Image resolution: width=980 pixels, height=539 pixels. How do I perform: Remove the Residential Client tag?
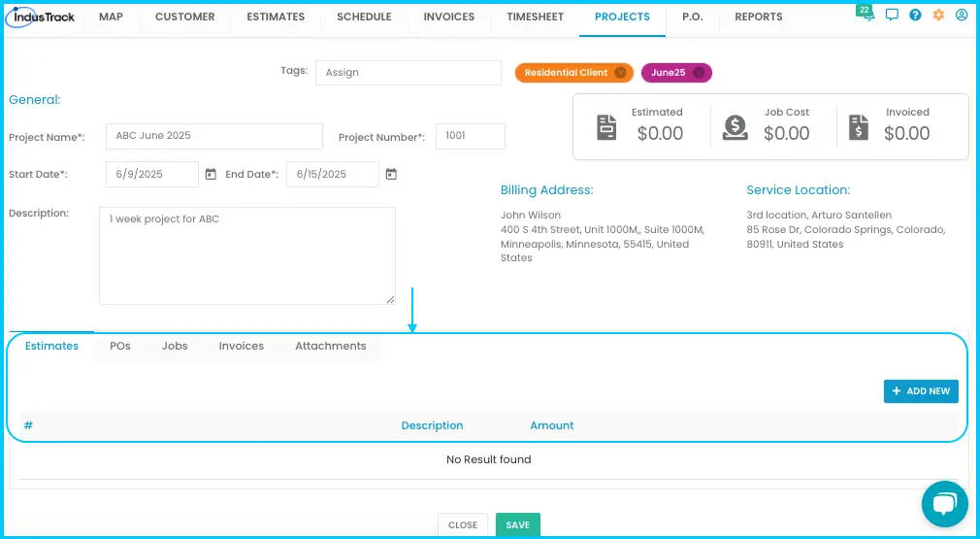point(620,73)
